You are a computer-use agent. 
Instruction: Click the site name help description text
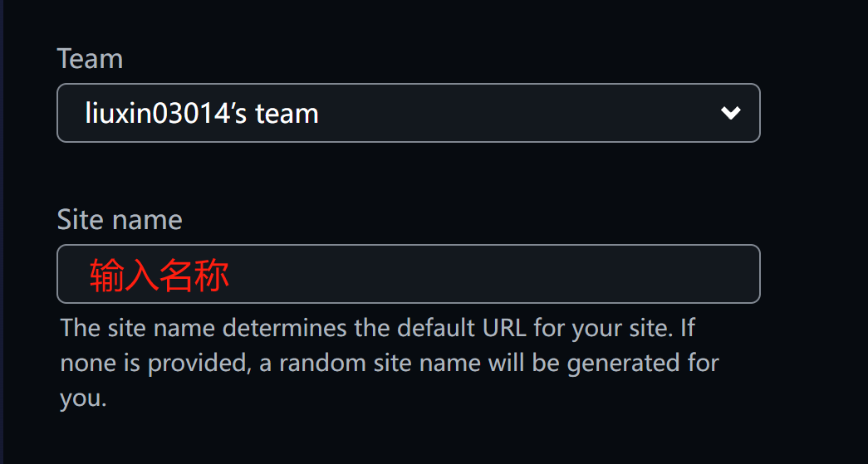click(x=390, y=362)
